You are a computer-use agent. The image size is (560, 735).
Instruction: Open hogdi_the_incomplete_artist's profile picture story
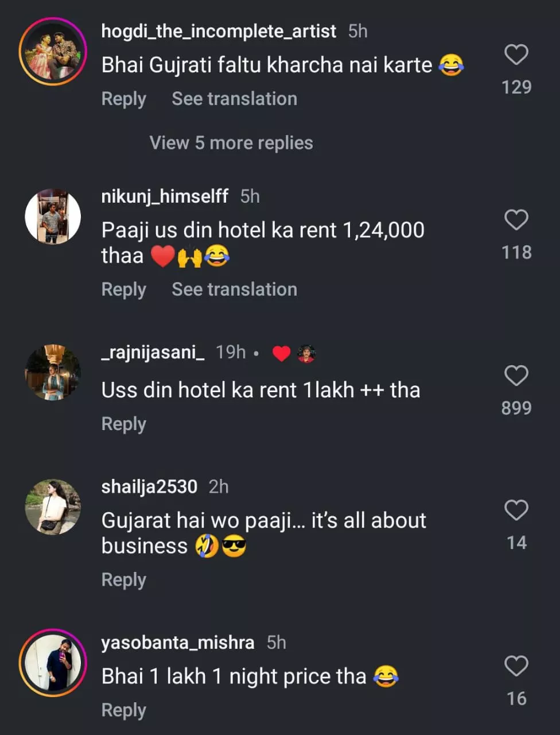tap(53, 52)
